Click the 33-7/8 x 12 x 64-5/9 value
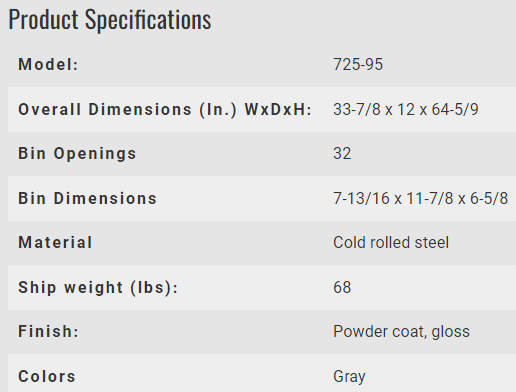This screenshot has height=392, width=516. pos(406,109)
